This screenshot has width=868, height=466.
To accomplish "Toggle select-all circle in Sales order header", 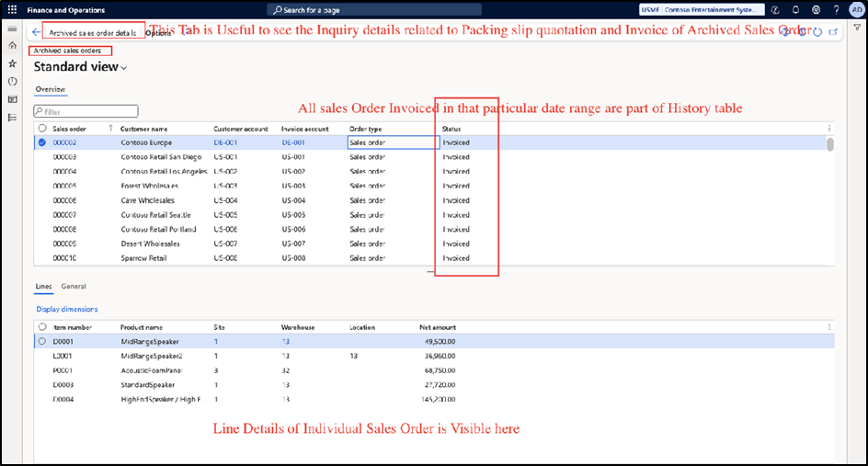I will [42, 129].
